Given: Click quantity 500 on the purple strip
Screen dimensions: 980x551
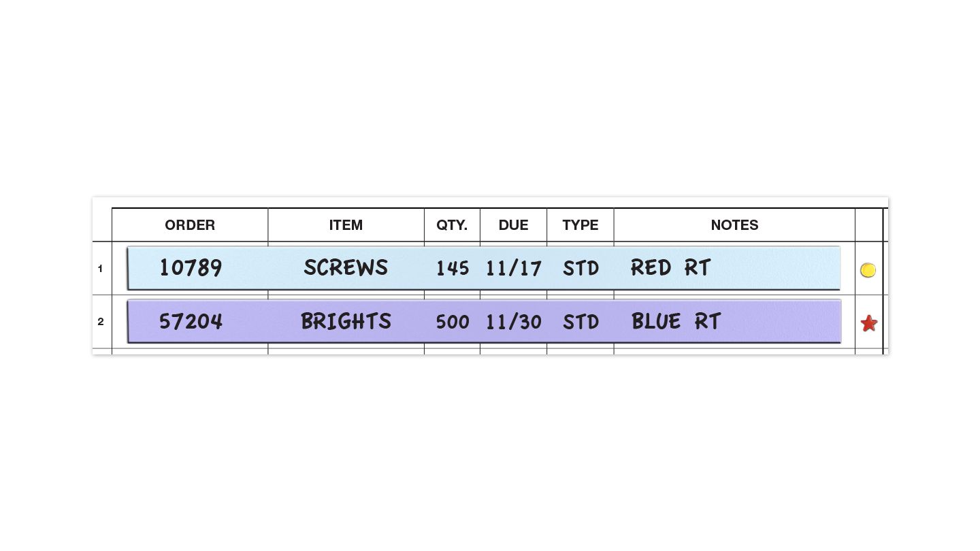Looking at the screenshot, I should point(453,322).
